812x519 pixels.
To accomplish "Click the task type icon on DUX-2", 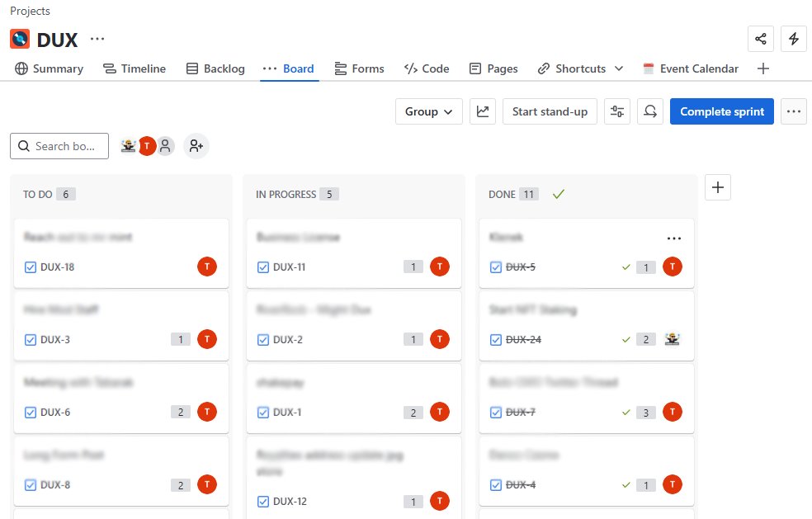I will (263, 340).
